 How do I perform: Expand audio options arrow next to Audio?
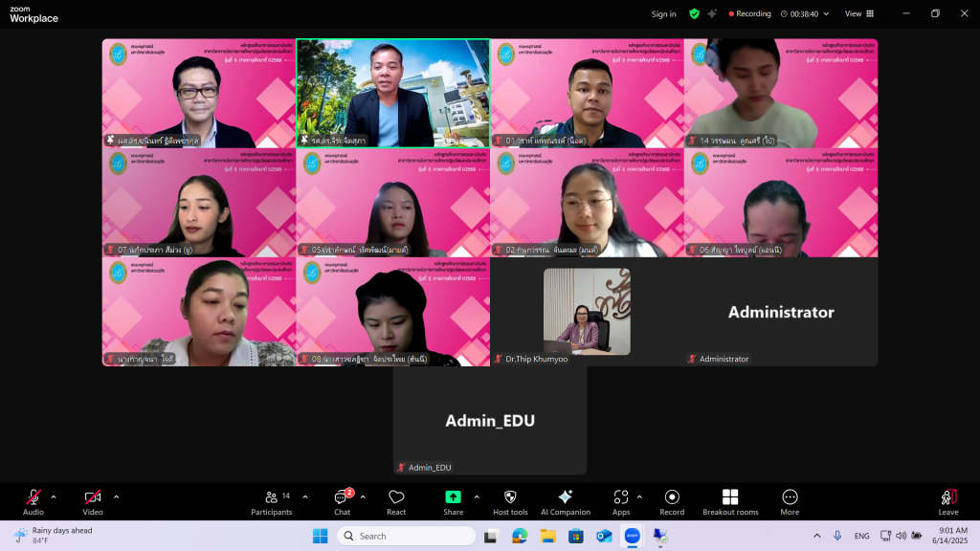tap(54, 496)
